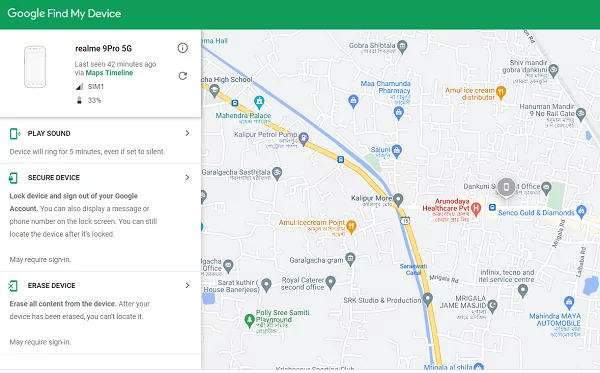The width and height of the screenshot is (600, 373).
Task: Expand the ERASE DEVICE chevron
Action: tap(187, 285)
